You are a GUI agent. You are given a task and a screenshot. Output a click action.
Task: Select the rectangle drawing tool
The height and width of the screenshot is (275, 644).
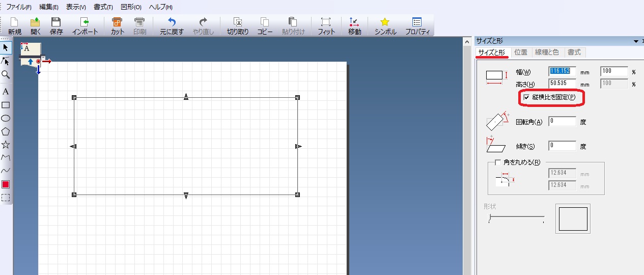coord(6,105)
